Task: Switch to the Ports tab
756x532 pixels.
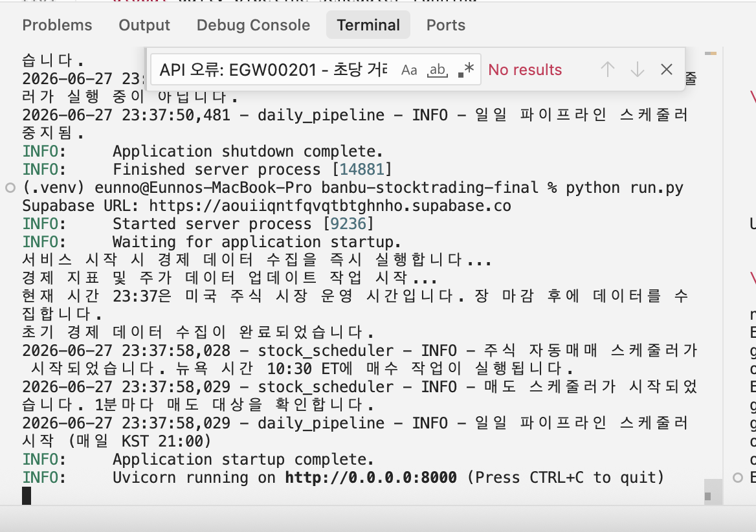Action: (x=445, y=25)
